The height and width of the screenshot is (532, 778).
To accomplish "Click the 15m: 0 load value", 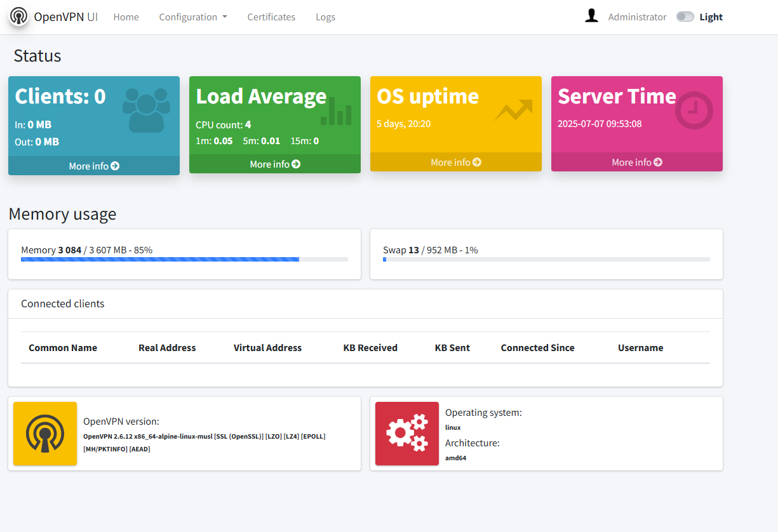I will [x=305, y=141].
